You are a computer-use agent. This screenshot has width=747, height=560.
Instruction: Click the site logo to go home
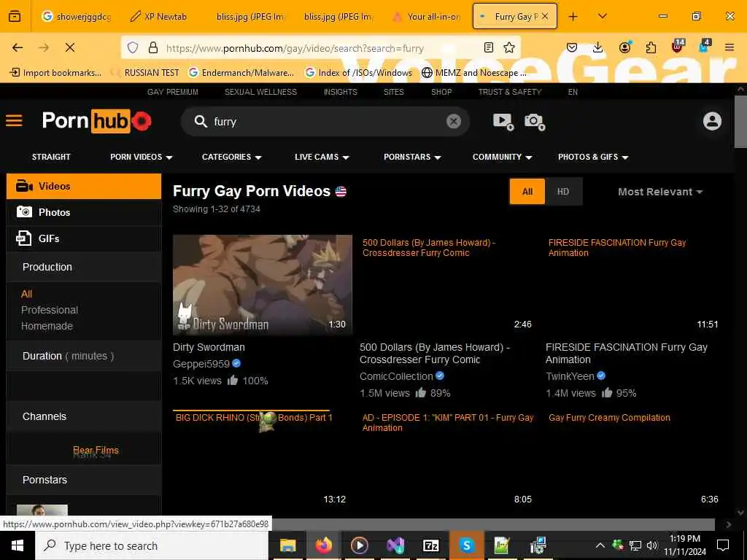(x=97, y=121)
